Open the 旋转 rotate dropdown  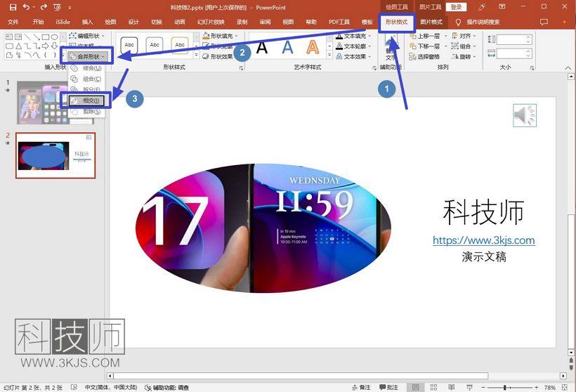tap(464, 57)
